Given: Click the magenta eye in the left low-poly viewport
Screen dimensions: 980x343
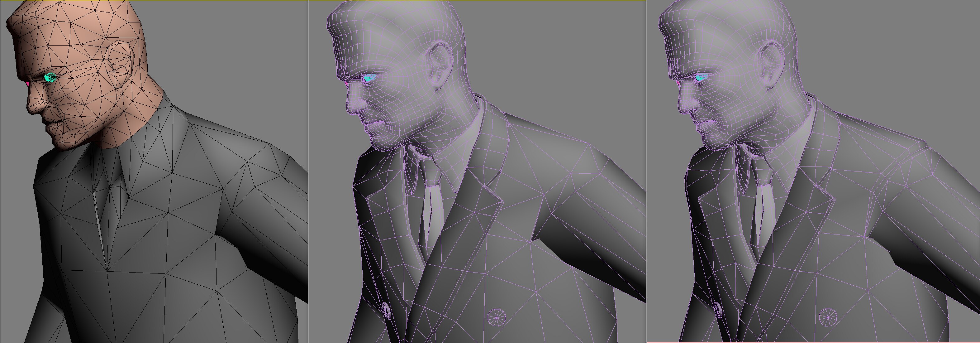Looking at the screenshot, I should (27, 83).
